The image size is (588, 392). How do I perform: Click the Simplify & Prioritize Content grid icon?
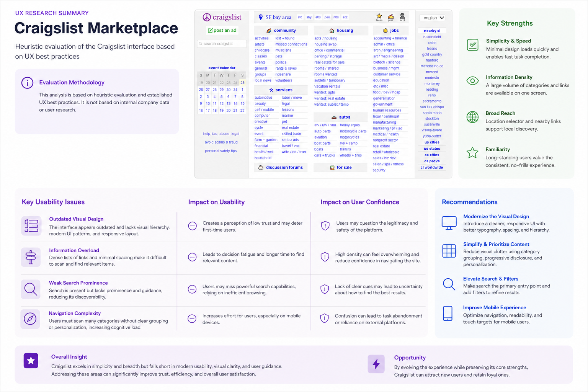click(x=449, y=251)
